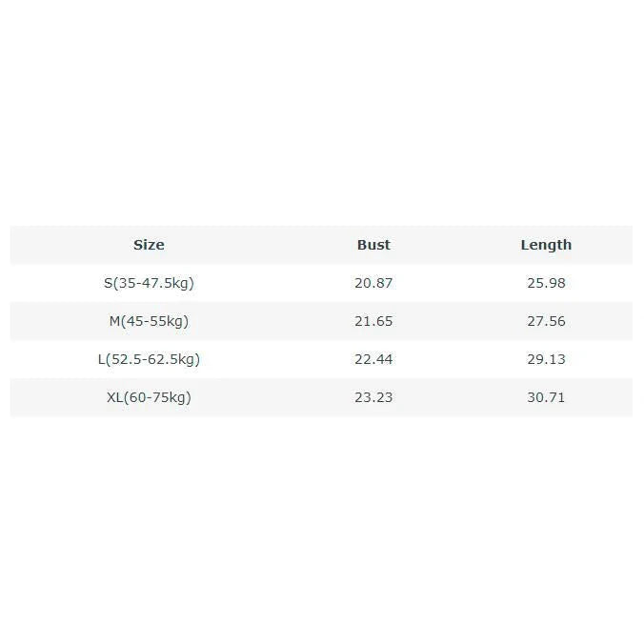Click the length value 27.56
This screenshot has height=644, width=644.
(546, 321)
